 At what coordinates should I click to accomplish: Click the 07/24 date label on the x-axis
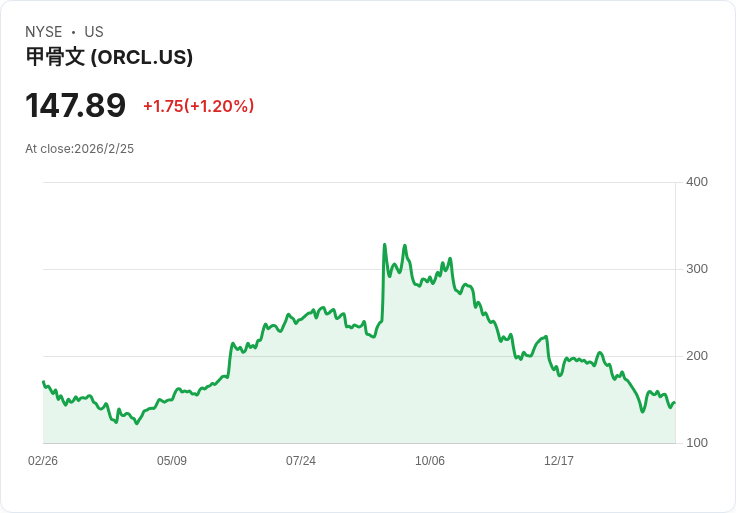(301, 461)
